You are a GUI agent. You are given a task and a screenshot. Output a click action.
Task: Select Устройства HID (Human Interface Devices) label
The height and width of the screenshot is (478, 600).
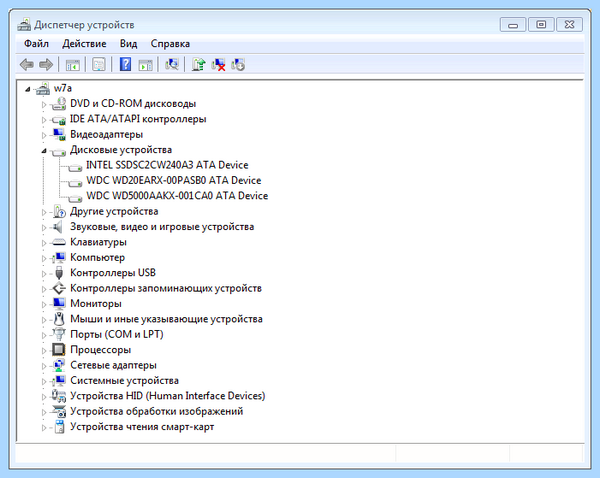(x=168, y=396)
